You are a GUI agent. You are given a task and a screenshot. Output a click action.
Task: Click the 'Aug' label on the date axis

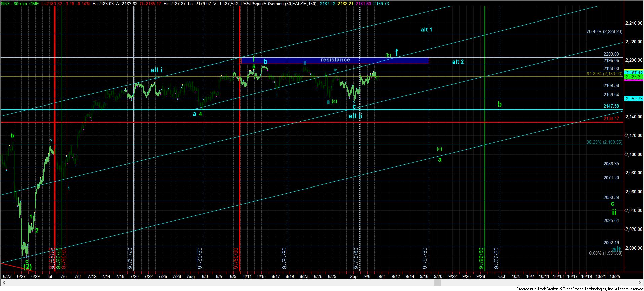pyautogui.click(x=191, y=276)
